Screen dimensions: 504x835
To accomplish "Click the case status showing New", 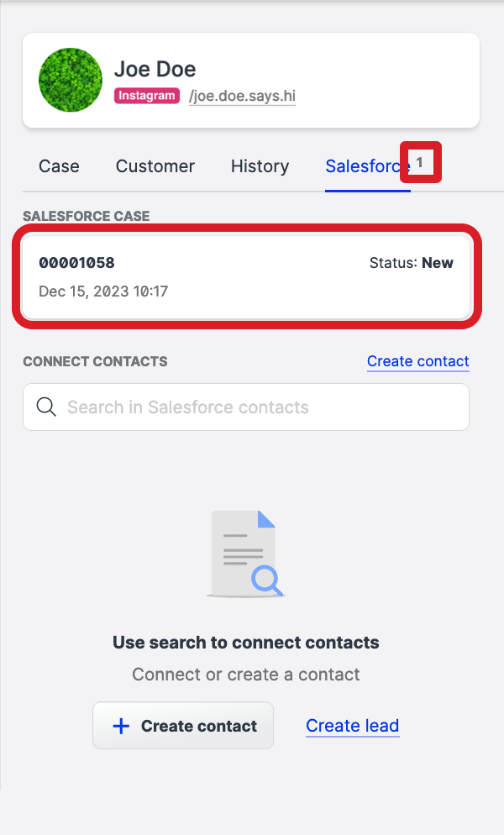I will (x=412, y=263).
